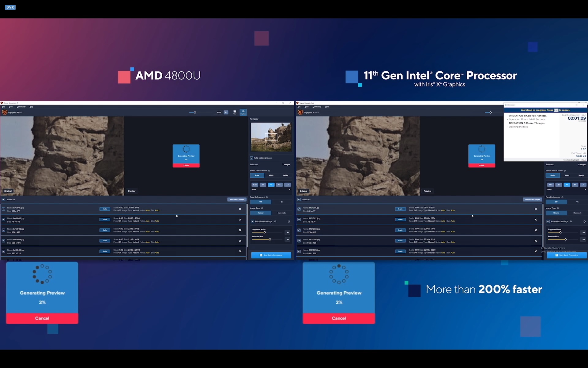Viewport: 588px width, 368px height.
Task: Click the Scale button for IMG1002.jpg in AMD-side list
Action: click(105, 220)
